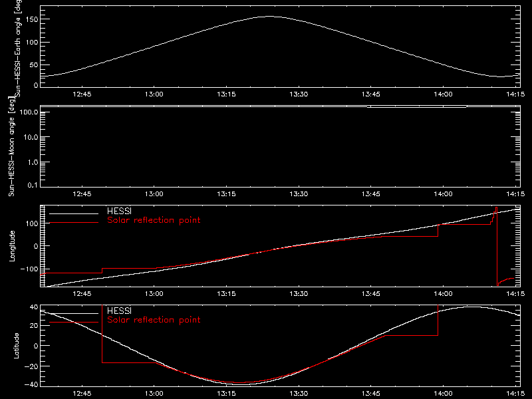Click 12:45 time label under Longitude plot

82,294
